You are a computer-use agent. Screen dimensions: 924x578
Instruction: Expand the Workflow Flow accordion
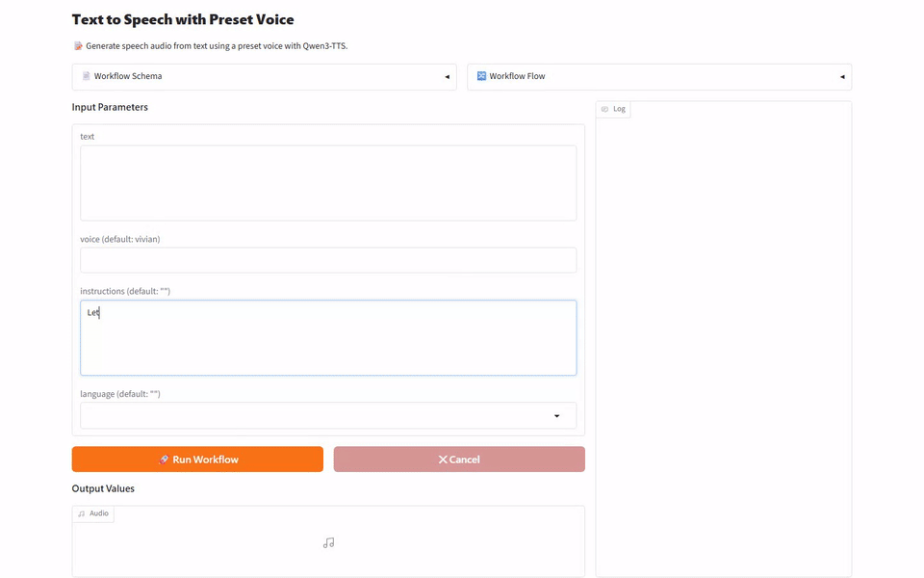point(658,77)
